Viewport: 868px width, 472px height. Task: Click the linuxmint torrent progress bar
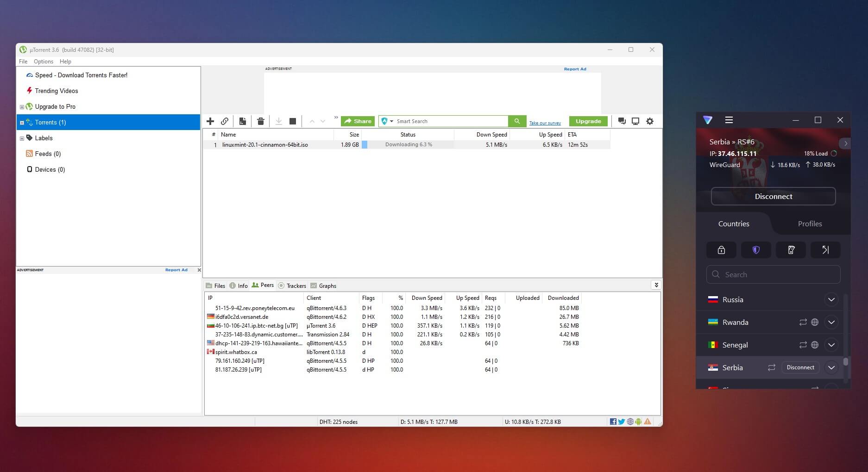[408, 145]
